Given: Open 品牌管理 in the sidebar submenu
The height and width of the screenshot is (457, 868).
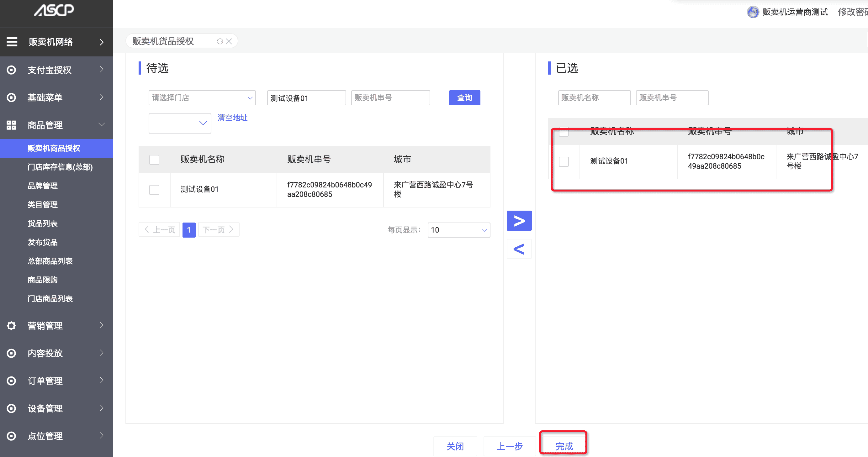Looking at the screenshot, I should tap(42, 186).
